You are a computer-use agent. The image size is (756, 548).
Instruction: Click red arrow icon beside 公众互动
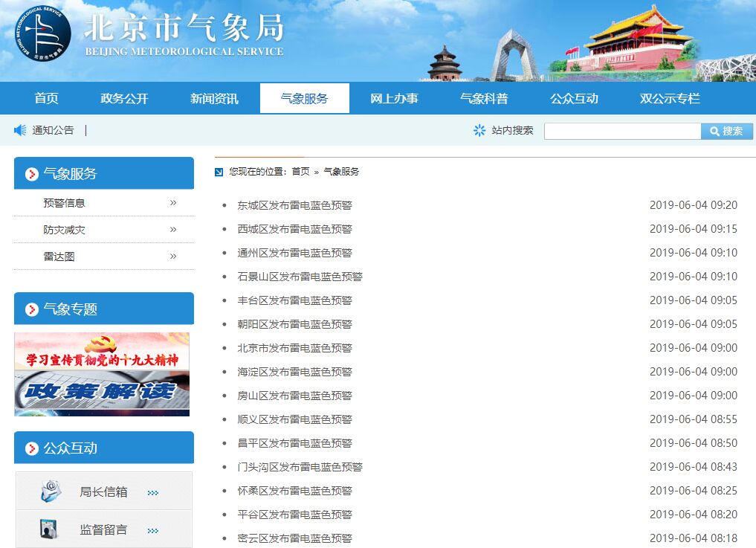(31, 448)
